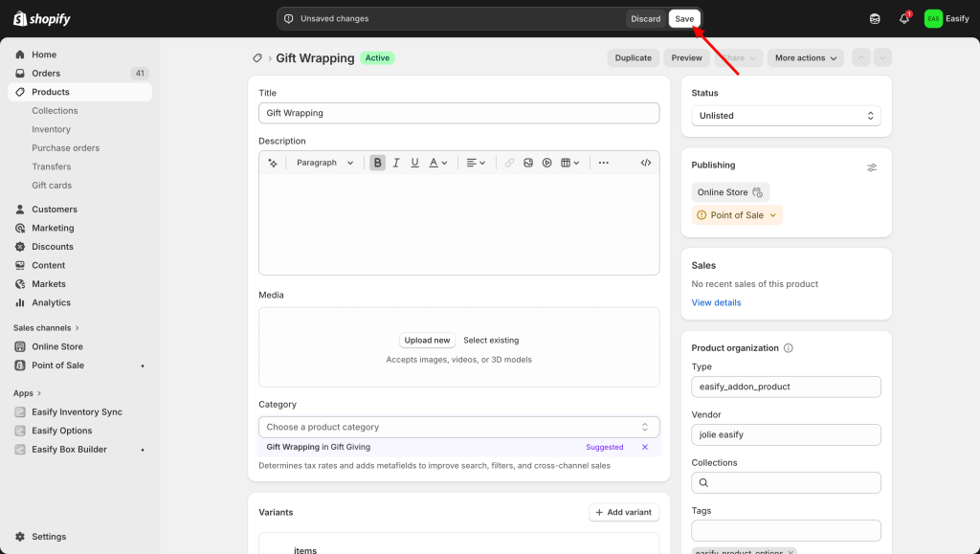Open HTML code view in description editor
Viewport: 980px width, 554px height.
coord(646,163)
